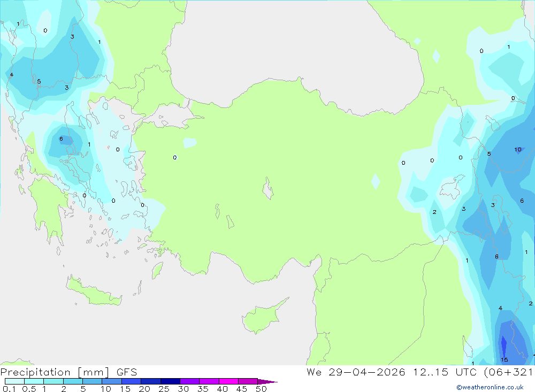Click the '10' precipitation value on the map

click(517, 149)
